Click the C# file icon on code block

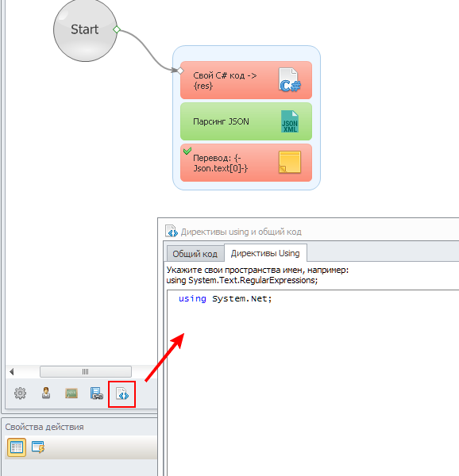click(290, 80)
